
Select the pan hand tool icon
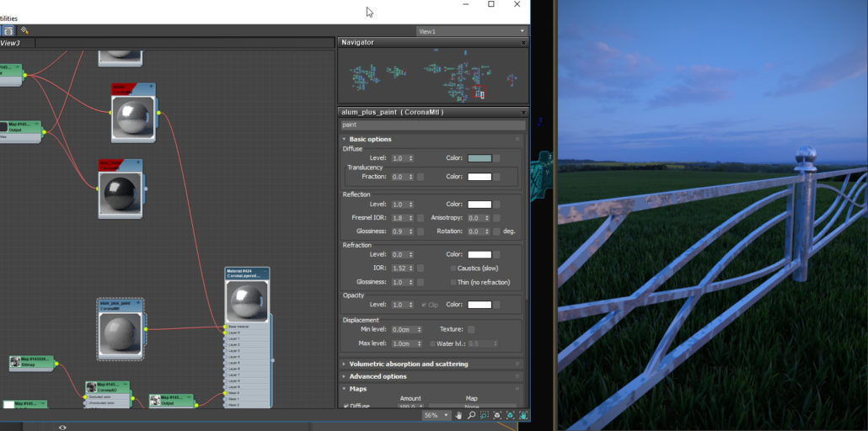click(x=459, y=415)
